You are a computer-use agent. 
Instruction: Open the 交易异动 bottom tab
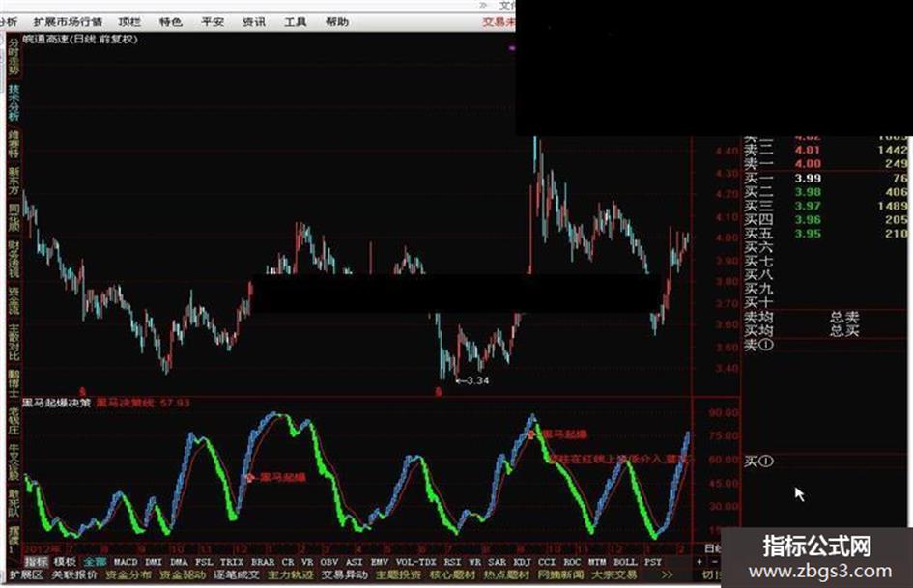tap(345, 574)
